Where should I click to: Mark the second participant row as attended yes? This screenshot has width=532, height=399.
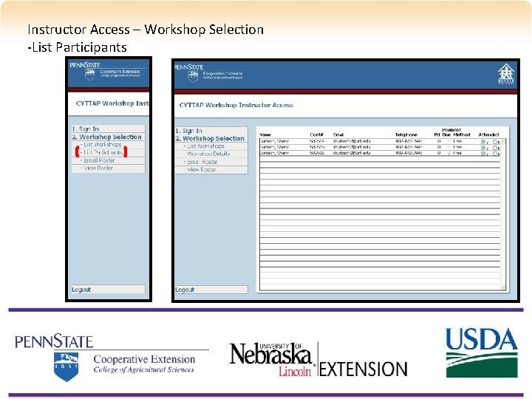[x=482, y=148]
